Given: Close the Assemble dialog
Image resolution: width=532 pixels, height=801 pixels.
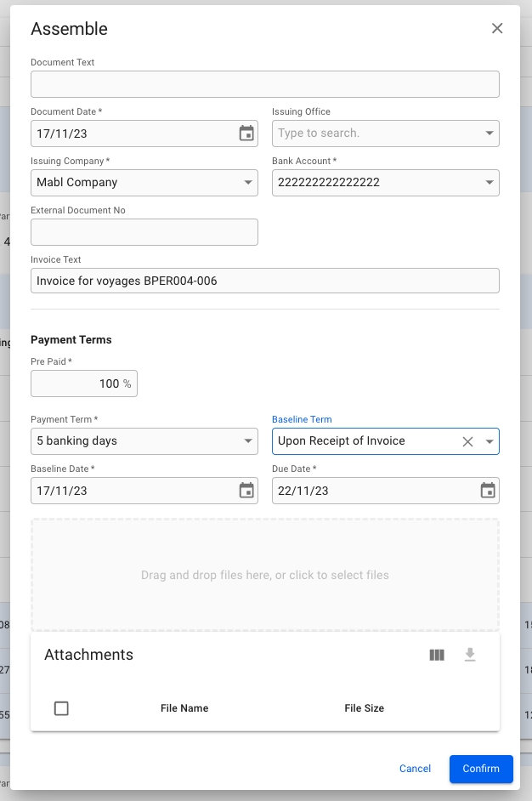Looking at the screenshot, I should [497, 29].
